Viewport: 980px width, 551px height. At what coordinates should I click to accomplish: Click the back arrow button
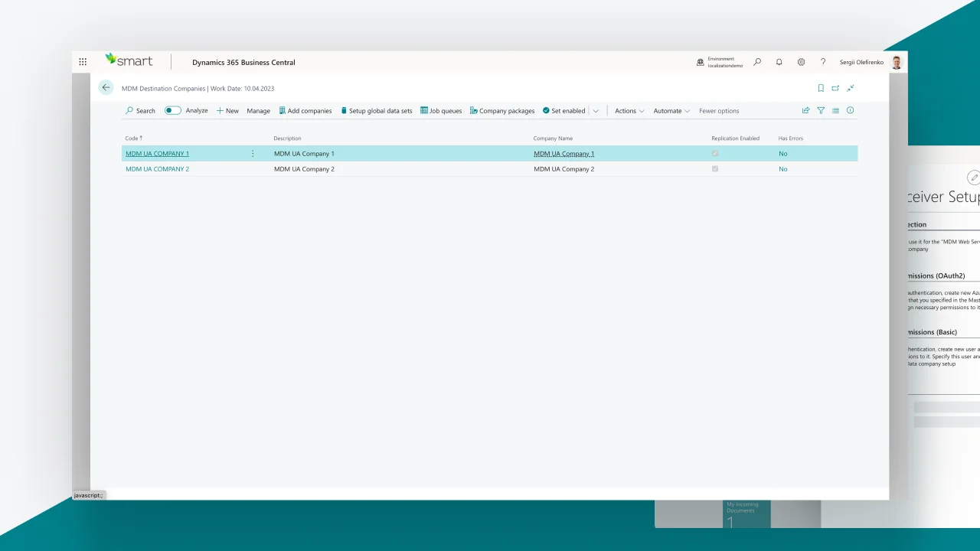coord(106,88)
